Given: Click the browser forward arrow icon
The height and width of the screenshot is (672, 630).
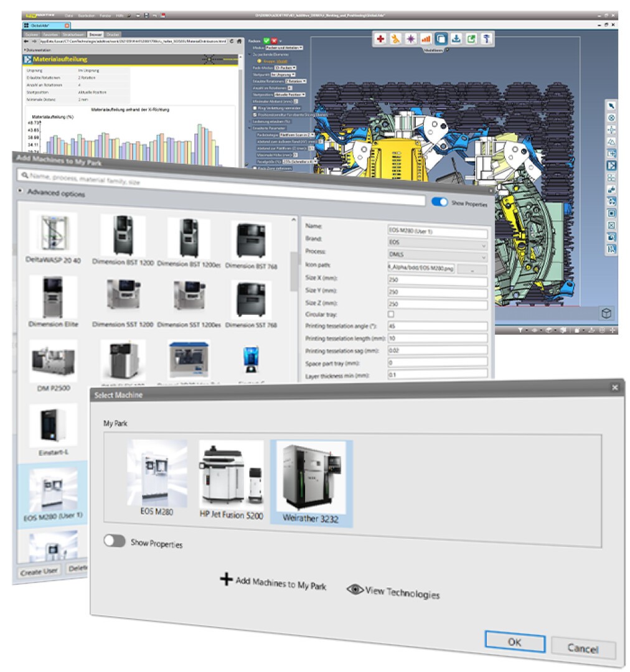Looking at the screenshot, I should pyautogui.click(x=34, y=42).
